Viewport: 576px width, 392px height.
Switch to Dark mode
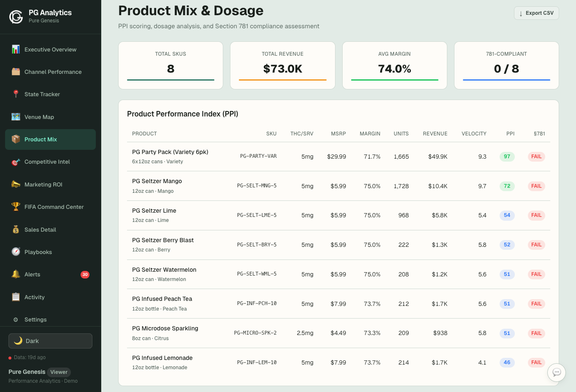point(50,341)
